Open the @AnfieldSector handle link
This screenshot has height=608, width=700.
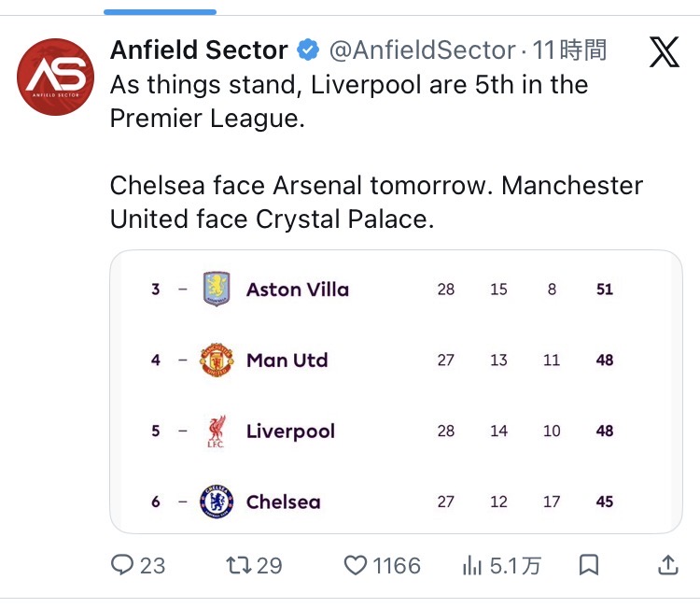pyautogui.click(x=422, y=49)
